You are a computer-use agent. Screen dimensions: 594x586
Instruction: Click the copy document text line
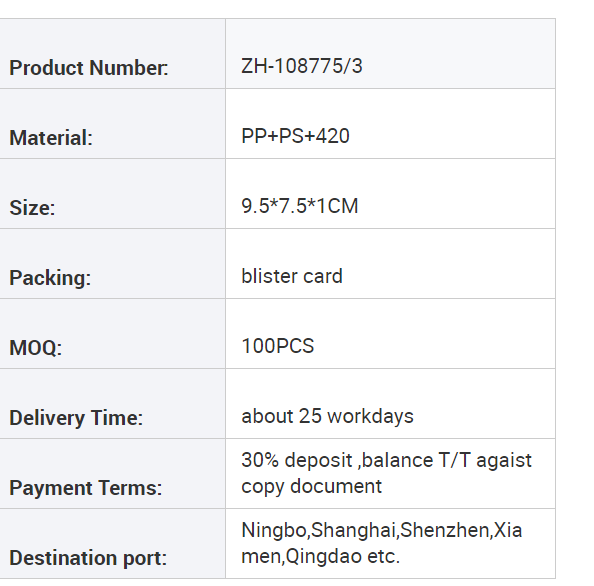click(x=311, y=487)
